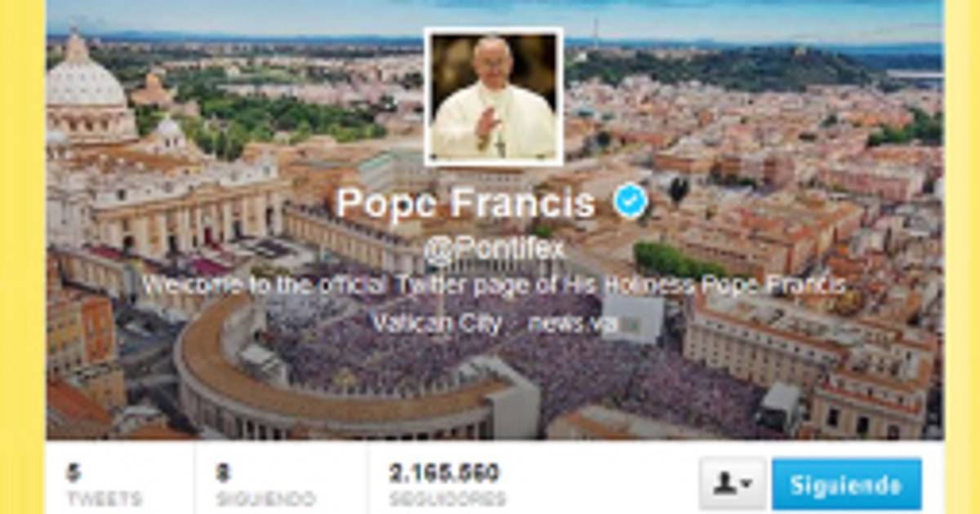The width and height of the screenshot is (980, 514).
Task: Click the yellow page background on left
Action: pos(22,257)
